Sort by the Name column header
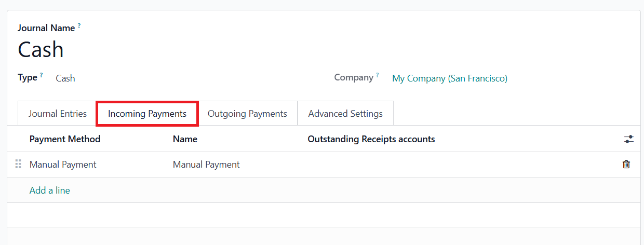The width and height of the screenshot is (644, 245). pos(185,139)
